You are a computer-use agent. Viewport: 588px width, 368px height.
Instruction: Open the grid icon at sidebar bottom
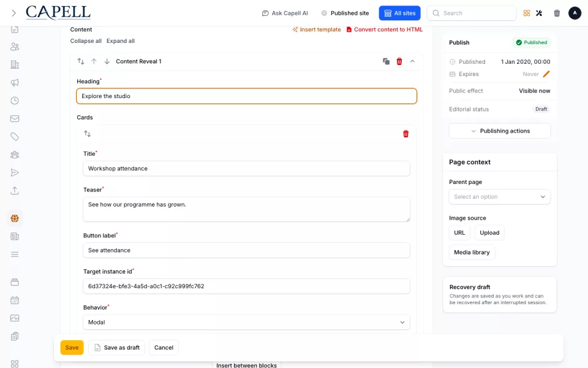[x=15, y=364]
